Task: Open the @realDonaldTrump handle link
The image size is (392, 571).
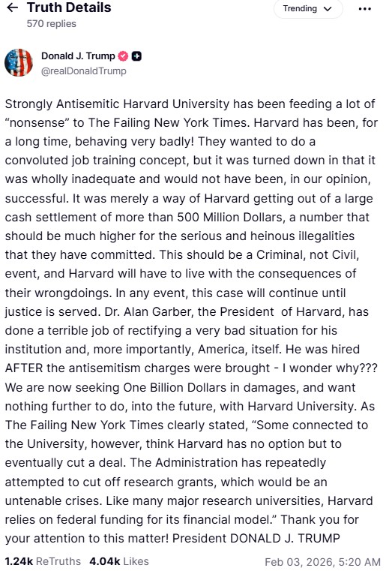Action: pyautogui.click(x=84, y=71)
